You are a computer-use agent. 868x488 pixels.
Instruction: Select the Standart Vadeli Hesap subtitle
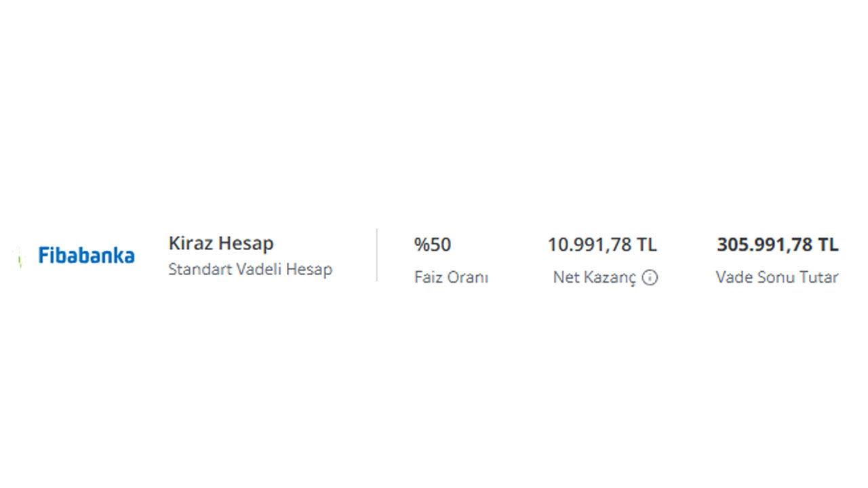coord(250,269)
